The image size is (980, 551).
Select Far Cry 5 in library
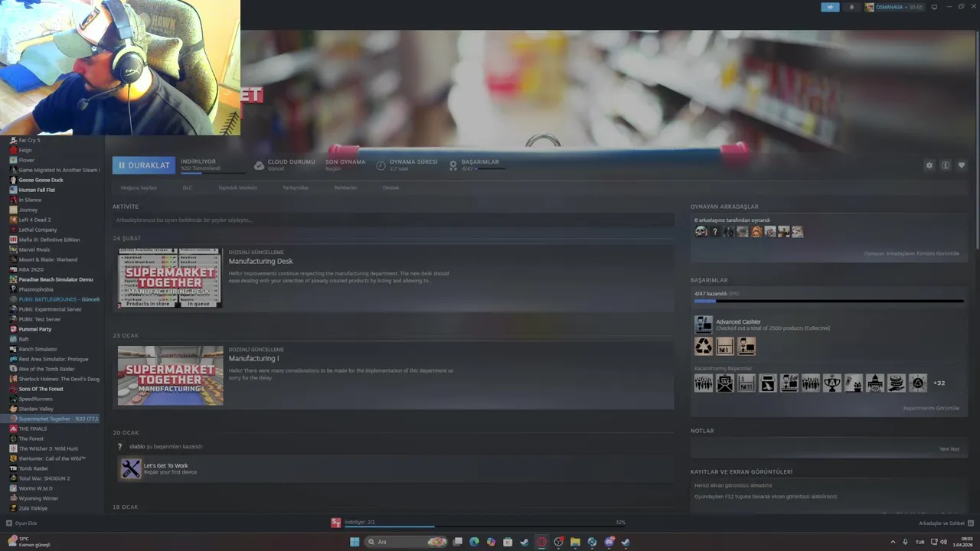29,140
